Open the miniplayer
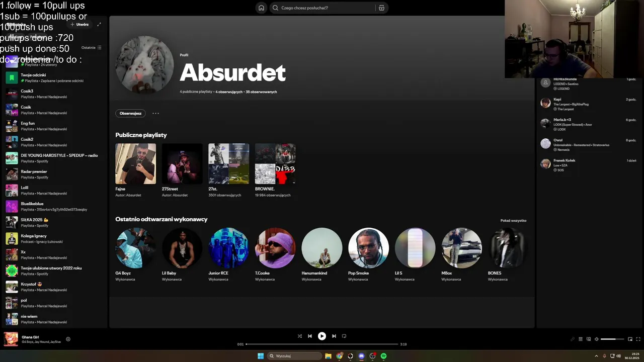Viewport: 644px width, 362px height. point(630,339)
